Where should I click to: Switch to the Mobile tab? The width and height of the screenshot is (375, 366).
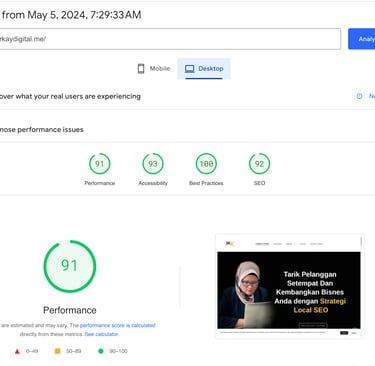coord(154,69)
